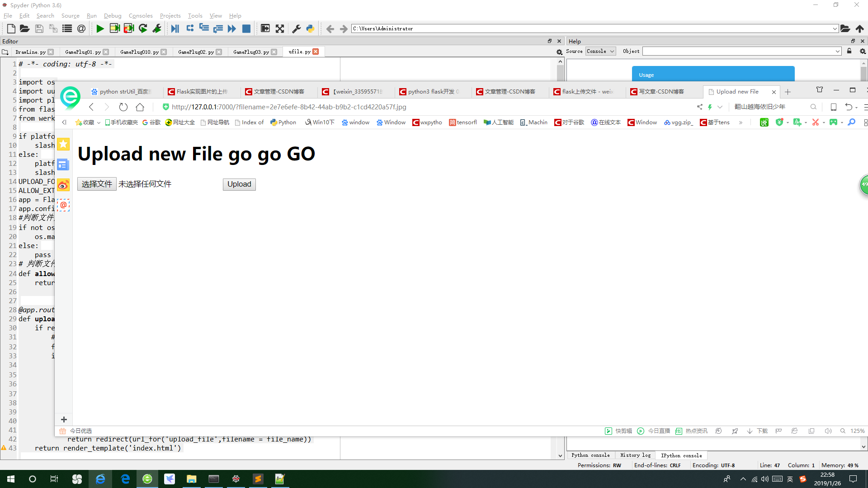The width and height of the screenshot is (868, 488).
Task: Click the 选择文件 choose file button
Action: [97, 184]
